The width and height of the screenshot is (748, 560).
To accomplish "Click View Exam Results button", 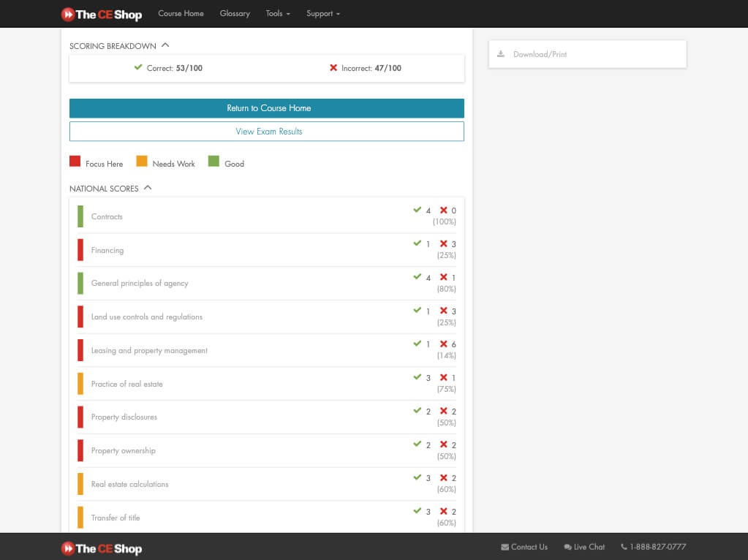I will (x=267, y=131).
